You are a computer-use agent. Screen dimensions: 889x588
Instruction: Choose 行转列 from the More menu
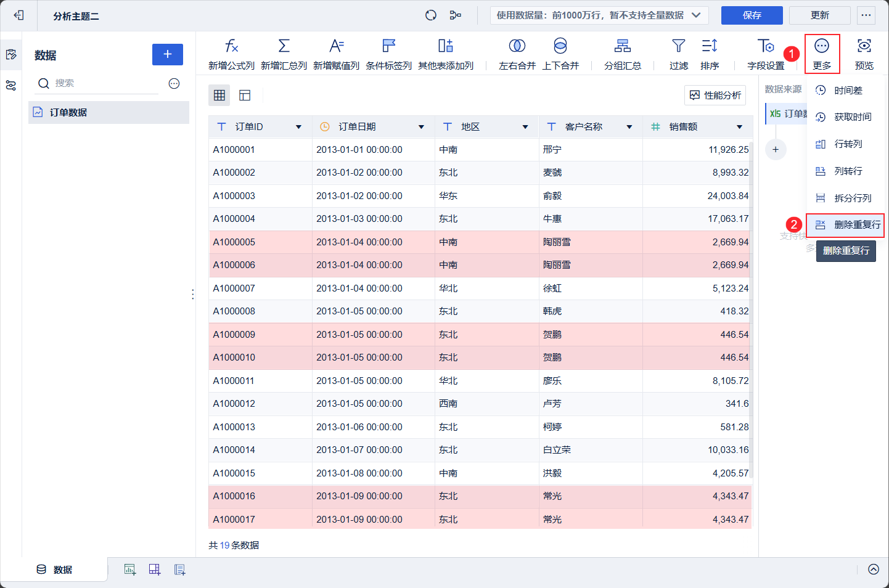pos(845,144)
